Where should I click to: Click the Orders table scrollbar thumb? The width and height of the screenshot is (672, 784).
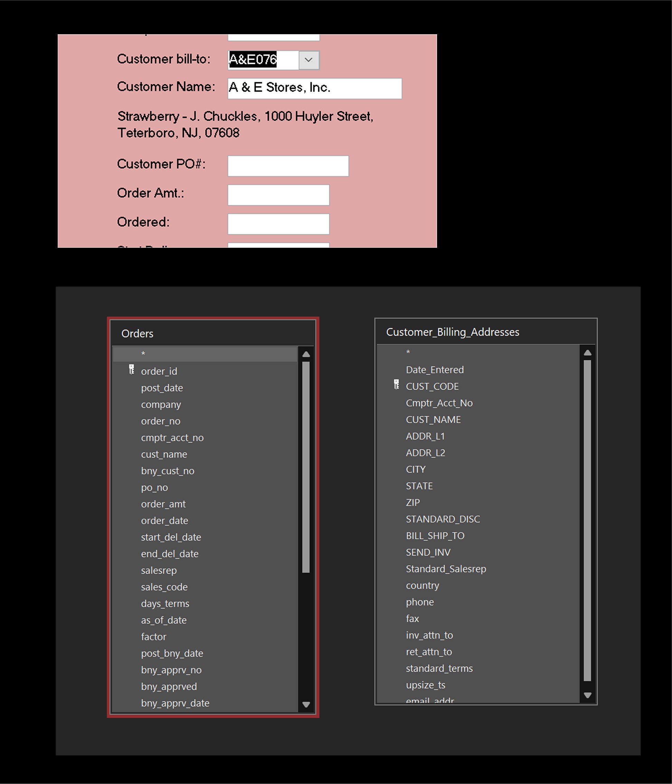(x=306, y=467)
